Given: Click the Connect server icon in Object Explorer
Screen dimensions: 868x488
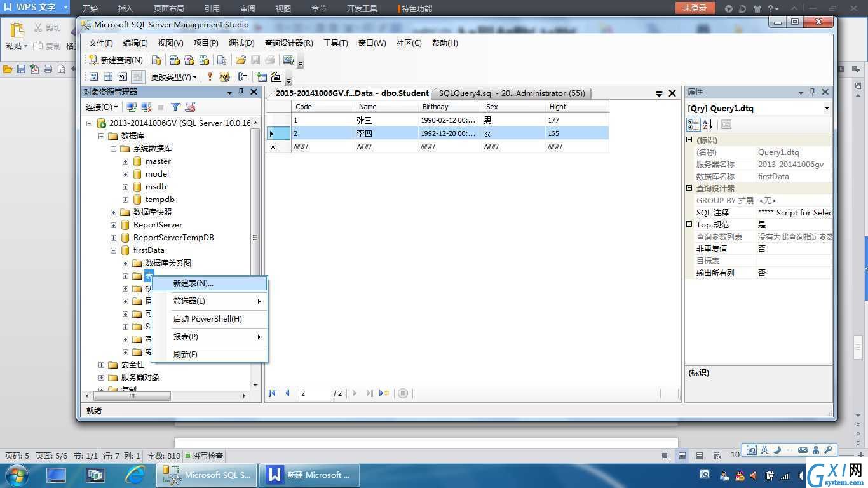Looking at the screenshot, I should (x=132, y=107).
